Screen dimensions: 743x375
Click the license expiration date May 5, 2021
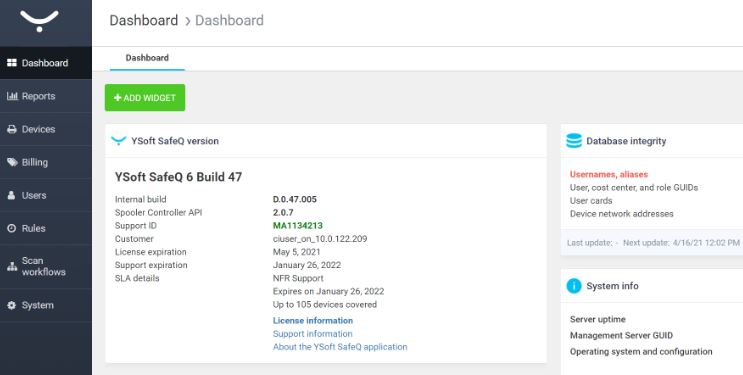297,252
